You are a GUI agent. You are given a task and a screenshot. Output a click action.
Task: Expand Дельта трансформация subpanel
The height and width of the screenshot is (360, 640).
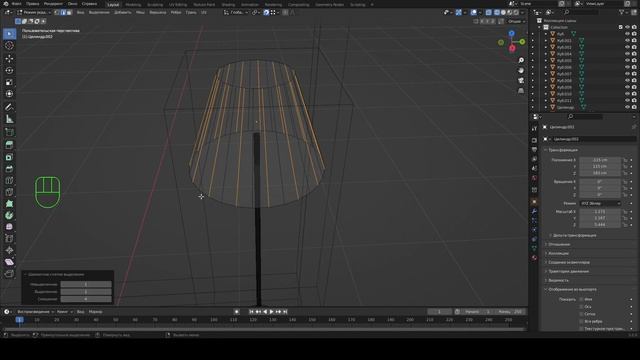574,236
